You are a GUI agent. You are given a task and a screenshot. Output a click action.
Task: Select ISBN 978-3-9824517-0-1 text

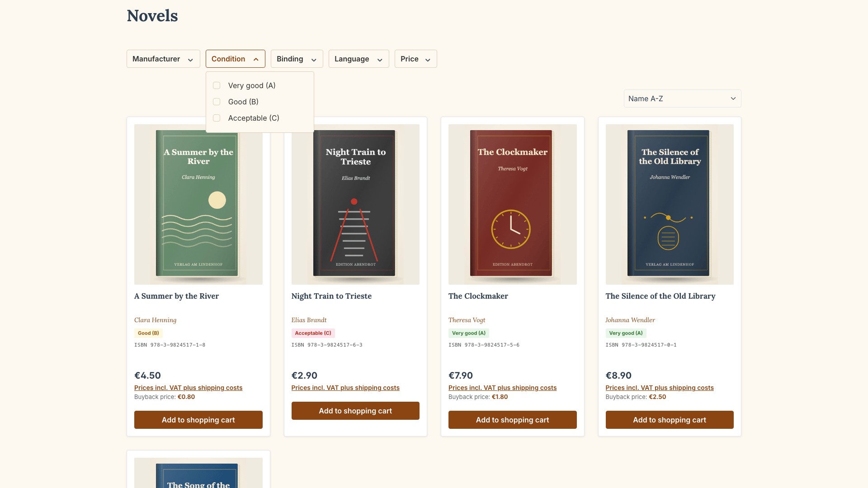click(x=641, y=345)
